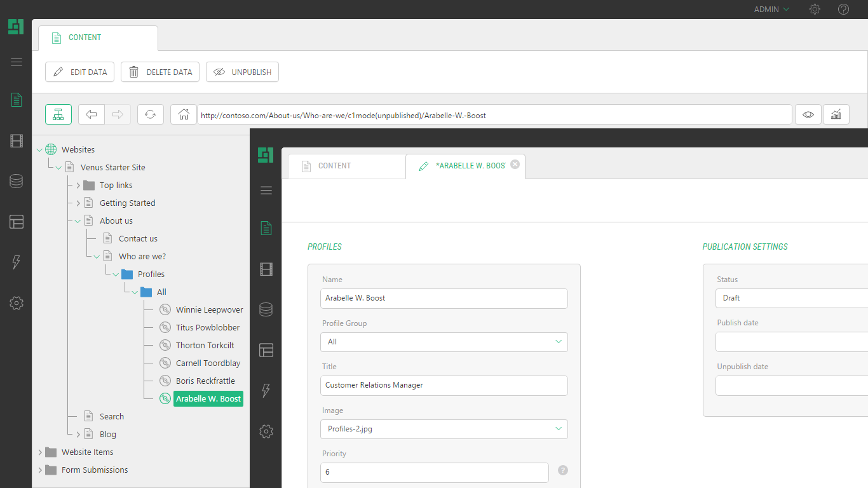Click the left sidebar hamburger menu icon
The image size is (868, 488).
(x=17, y=62)
